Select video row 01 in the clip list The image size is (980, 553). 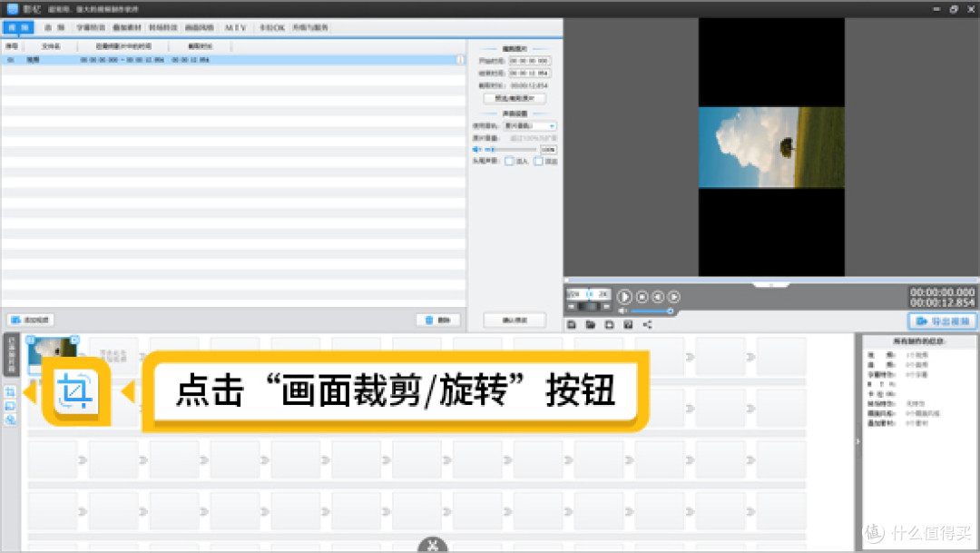click(x=232, y=59)
